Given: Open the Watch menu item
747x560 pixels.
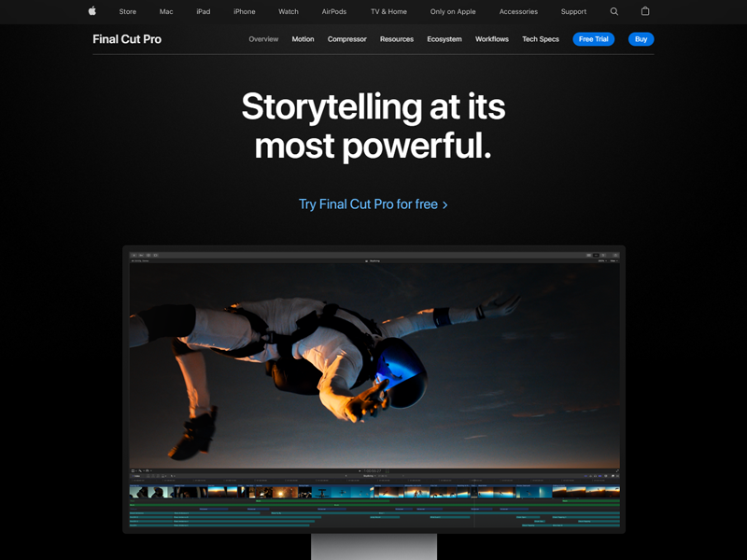Looking at the screenshot, I should tap(289, 11).
